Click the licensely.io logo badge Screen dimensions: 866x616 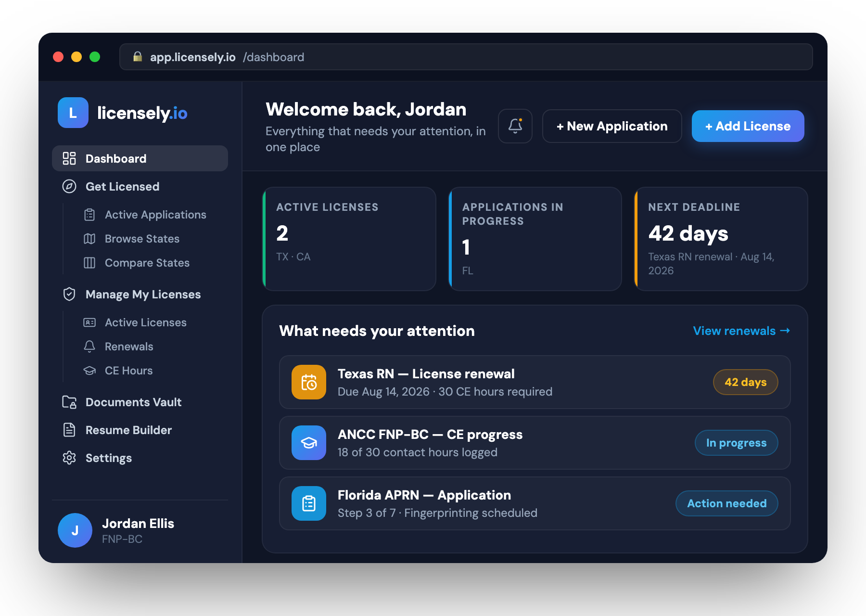click(x=73, y=113)
